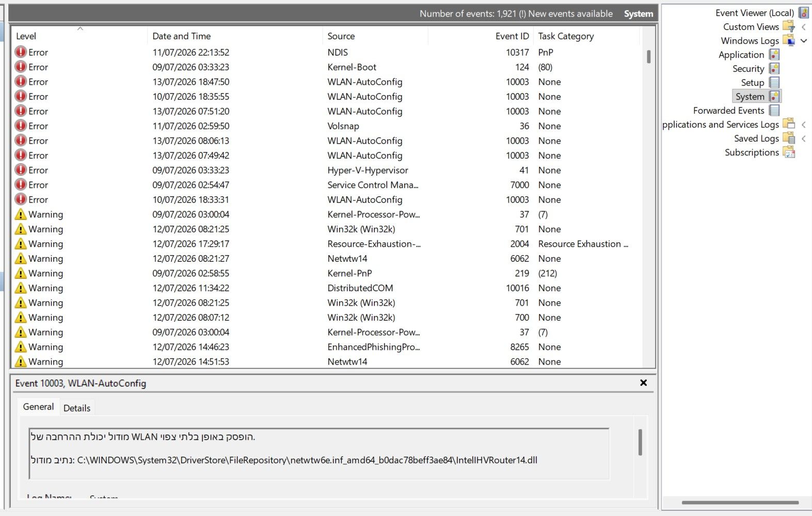Click the Subscriptions icon in tree
Screen dimensions: 812x516
point(789,152)
